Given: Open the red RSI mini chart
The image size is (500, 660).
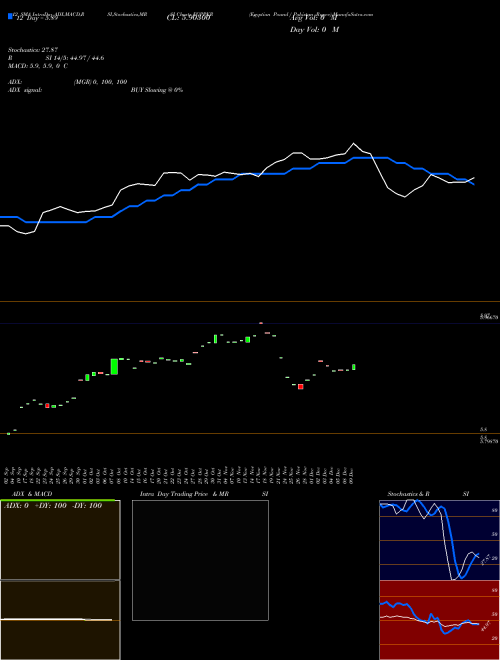Looking at the screenshot, I should point(439,620).
